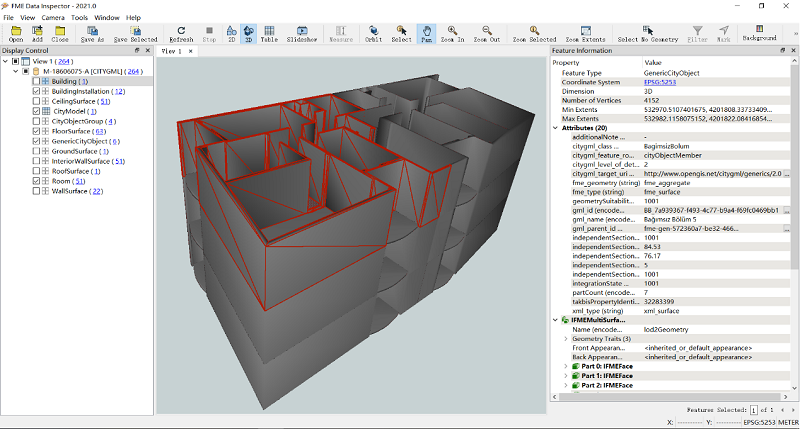Open the Help menu

133,17
